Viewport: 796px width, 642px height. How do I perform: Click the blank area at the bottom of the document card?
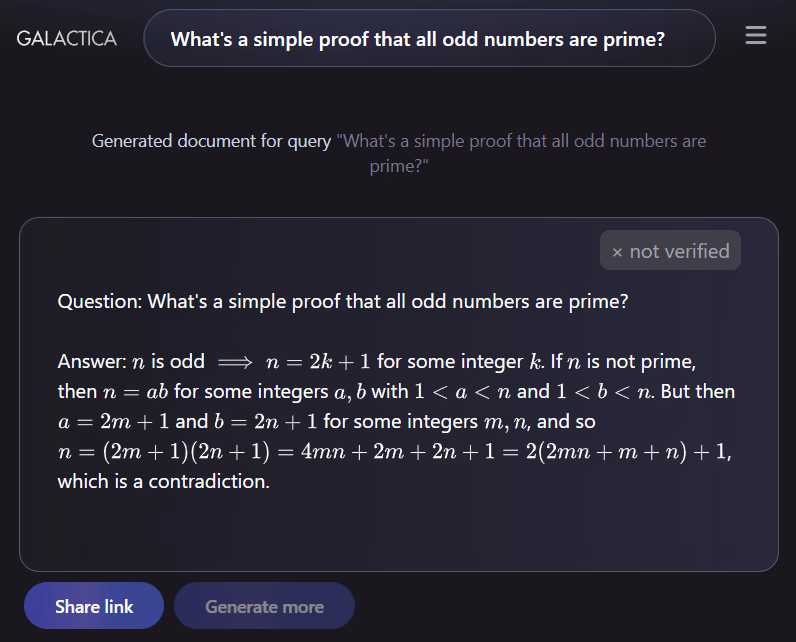click(399, 533)
